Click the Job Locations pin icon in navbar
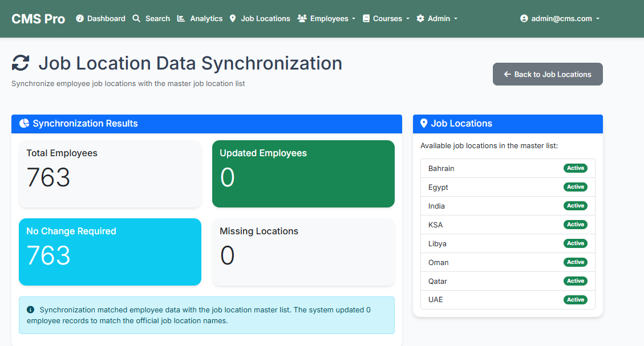Viewport: 644px width, 346px height. (233, 18)
